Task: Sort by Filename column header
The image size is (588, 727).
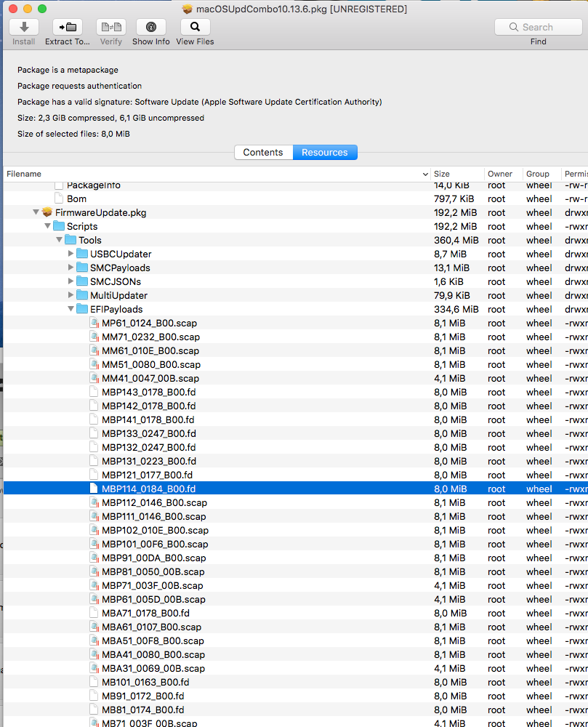Action: point(217,174)
